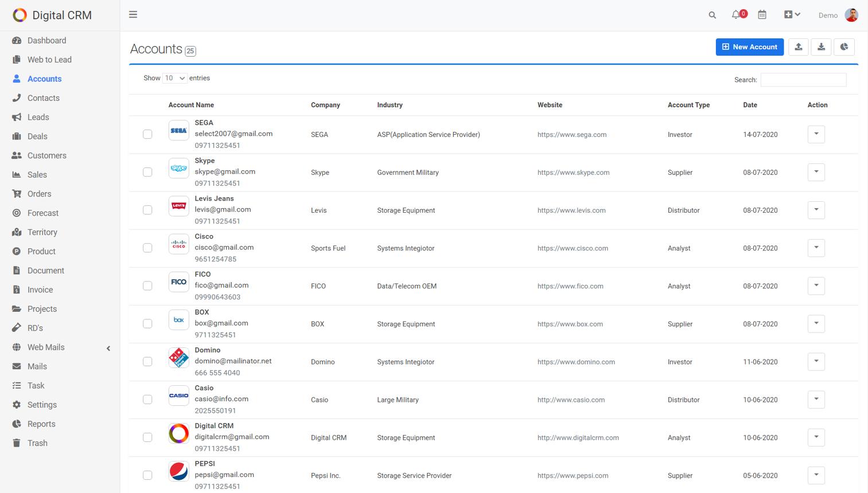
Task: Open the action dropdown for SEGA row
Action: point(816,134)
